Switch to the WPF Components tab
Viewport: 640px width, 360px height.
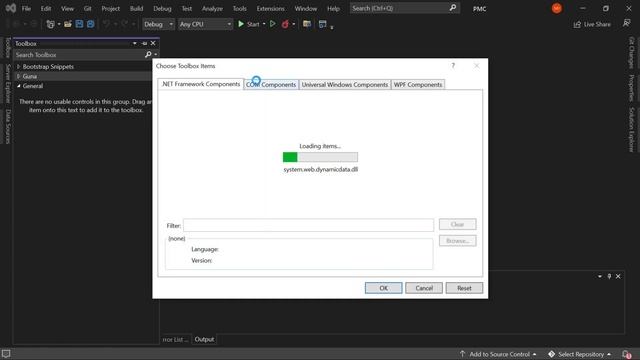coord(418,84)
